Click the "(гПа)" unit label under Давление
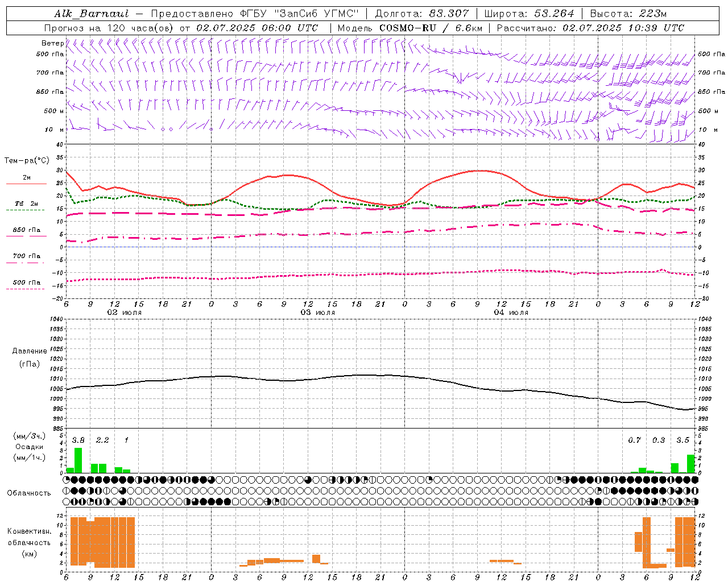Viewport: 728px width, 582px height. 30,364
